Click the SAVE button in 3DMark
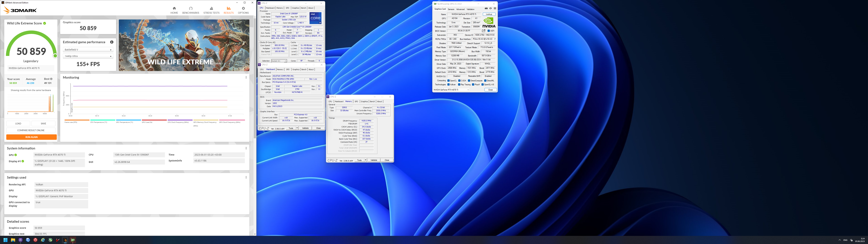The height and width of the screenshot is (244, 868). click(43, 123)
